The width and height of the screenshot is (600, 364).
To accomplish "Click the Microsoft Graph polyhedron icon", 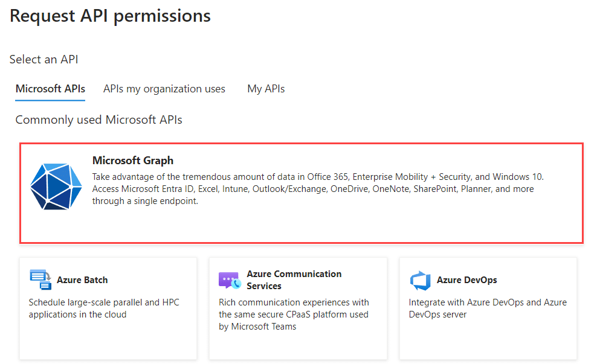I will tap(56, 187).
